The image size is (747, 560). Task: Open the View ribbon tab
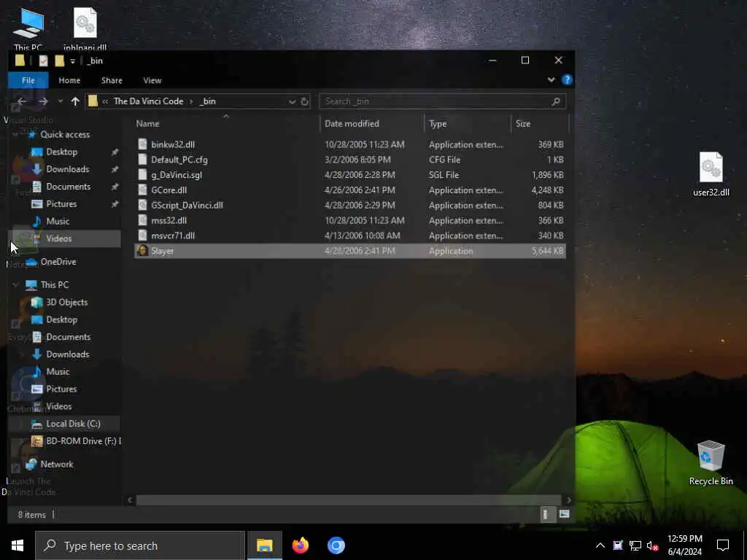[x=152, y=80]
